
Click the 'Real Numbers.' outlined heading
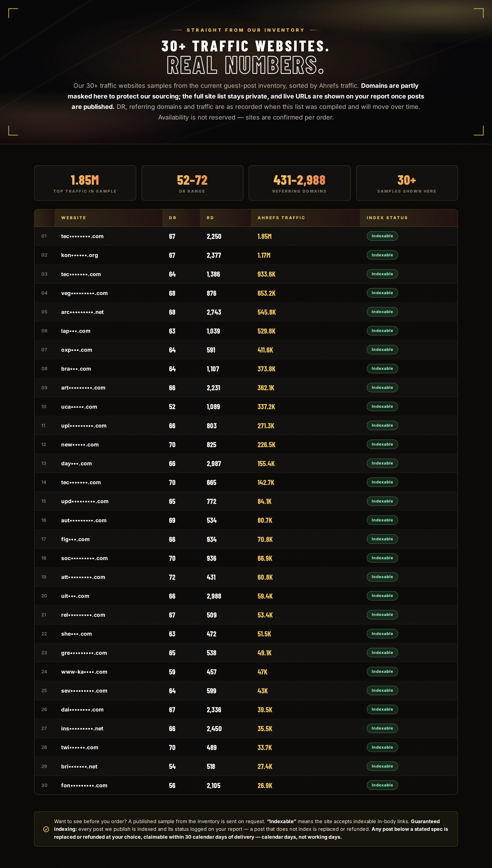[246, 65]
